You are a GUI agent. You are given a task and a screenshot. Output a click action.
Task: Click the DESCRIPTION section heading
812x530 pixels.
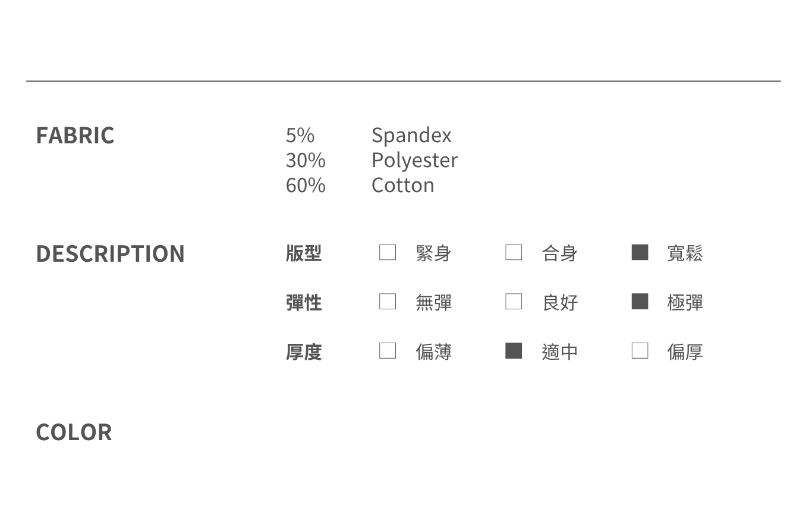tap(110, 254)
